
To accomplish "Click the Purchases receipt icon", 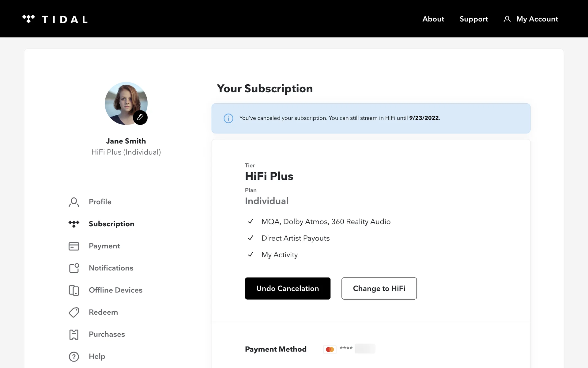I will tap(74, 335).
